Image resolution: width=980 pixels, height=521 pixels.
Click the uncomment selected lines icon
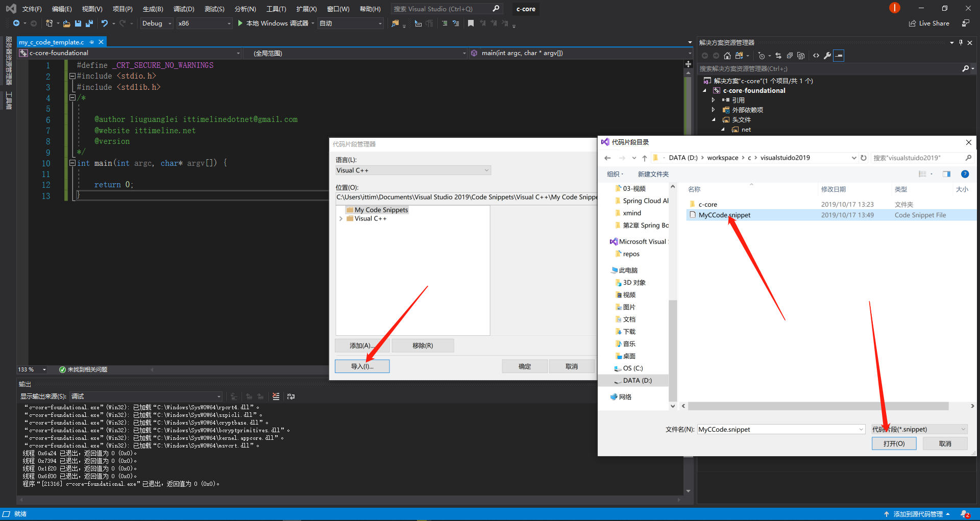[456, 23]
